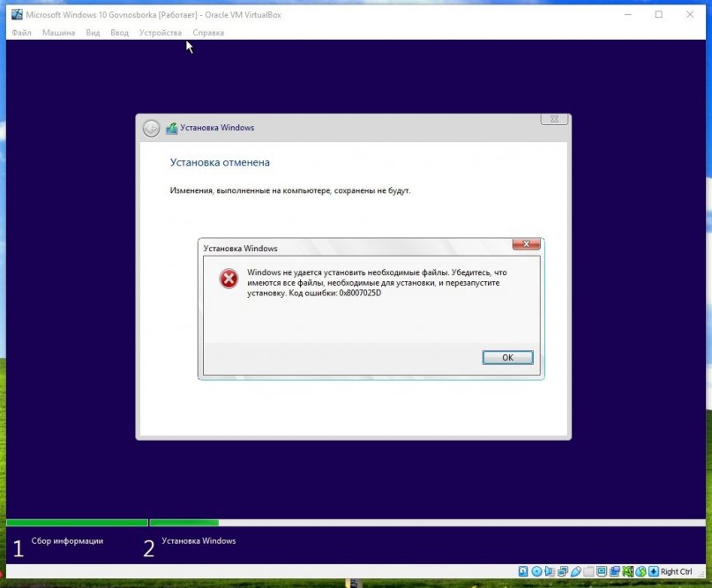Click the keyboard capture arrow icon

pos(654,571)
